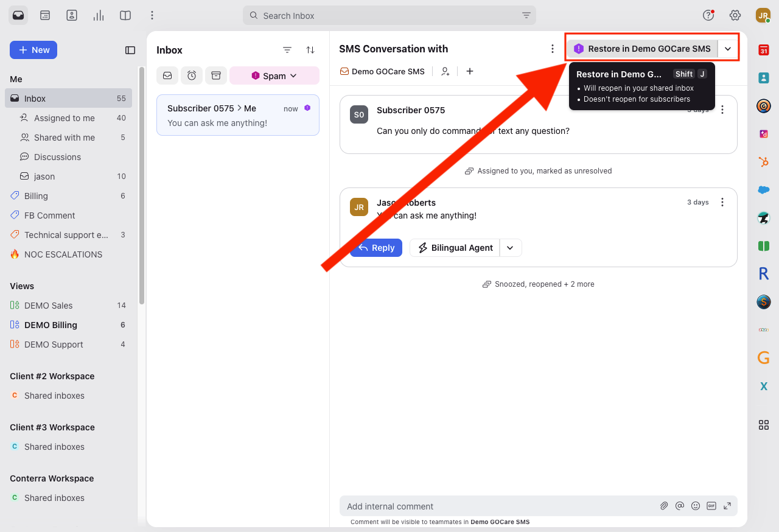
Task: Open the orange G integration icon
Action: point(763,358)
